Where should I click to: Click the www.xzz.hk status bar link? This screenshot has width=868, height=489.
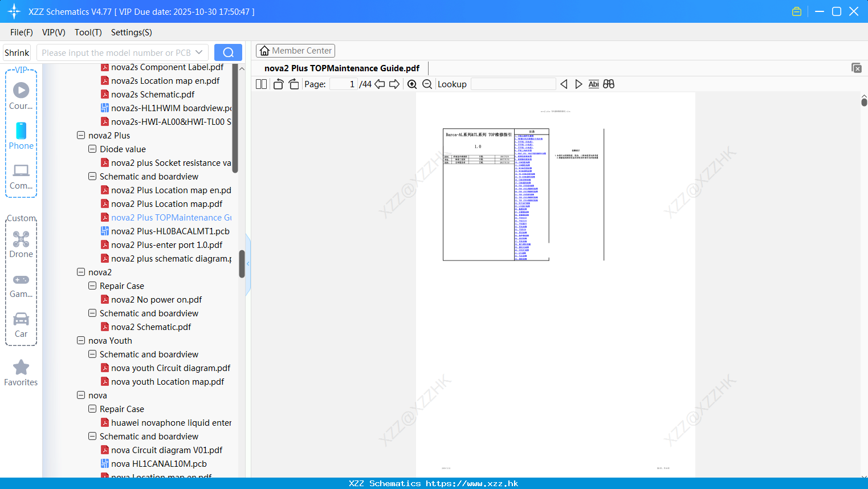pyautogui.click(x=472, y=483)
